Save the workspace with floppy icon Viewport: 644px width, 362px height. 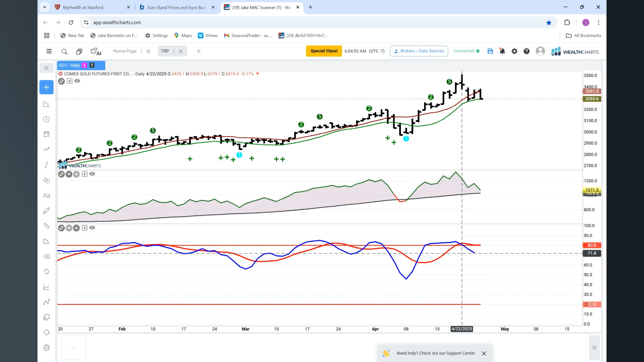[x=490, y=51]
